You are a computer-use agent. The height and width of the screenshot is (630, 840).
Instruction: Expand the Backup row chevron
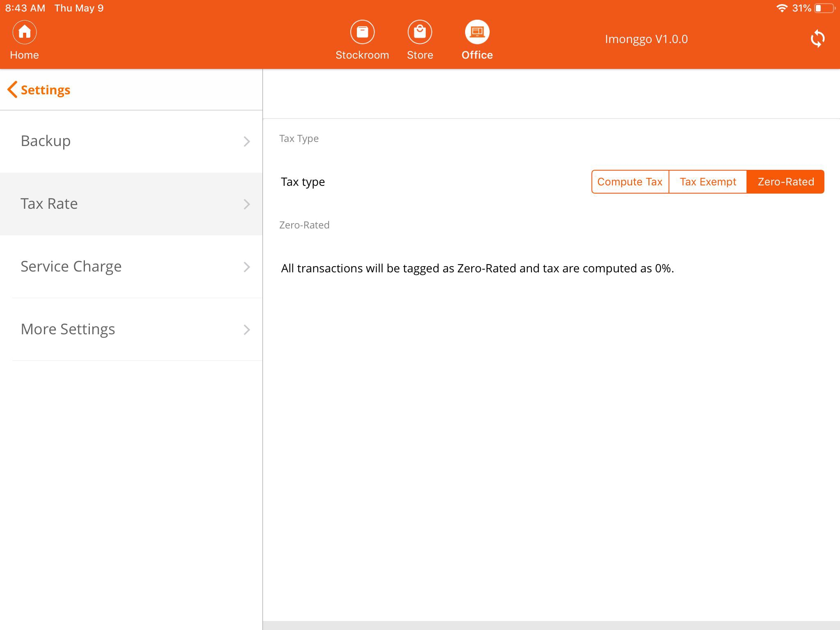pyautogui.click(x=247, y=142)
